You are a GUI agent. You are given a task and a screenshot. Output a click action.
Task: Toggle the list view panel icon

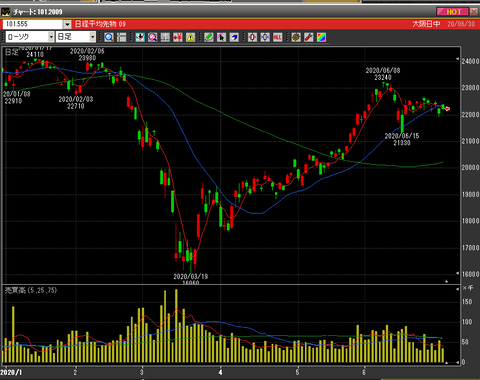pos(121,37)
